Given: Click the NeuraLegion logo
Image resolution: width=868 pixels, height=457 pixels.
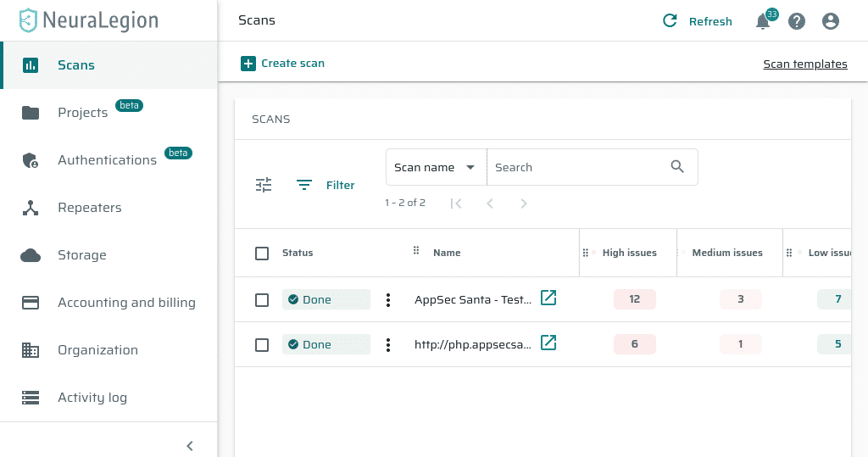Looking at the screenshot, I should point(88,20).
